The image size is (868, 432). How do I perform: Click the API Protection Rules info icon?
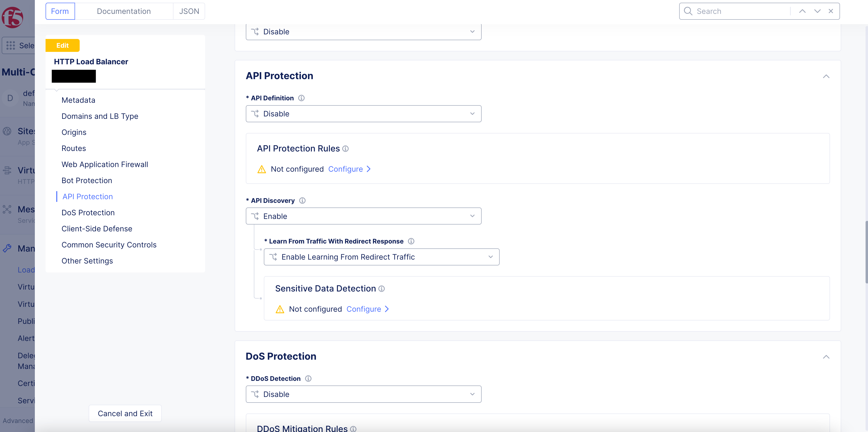(345, 149)
